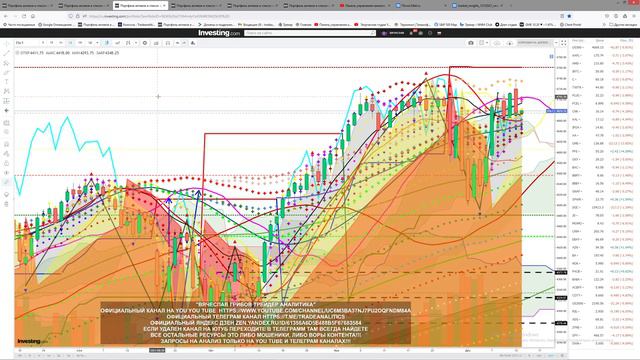Select the pitchfork drawing tool
This screenshot has width=640, height=360.
point(6,63)
